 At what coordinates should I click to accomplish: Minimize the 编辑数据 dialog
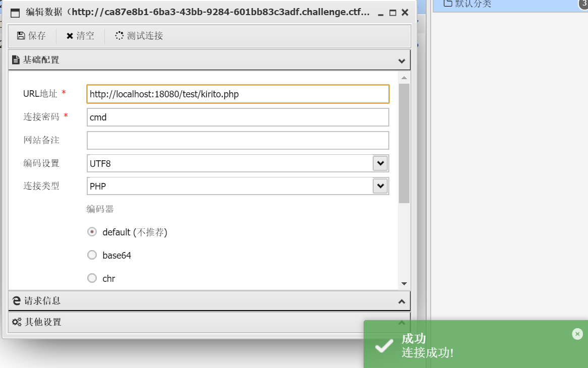[381, 14]
